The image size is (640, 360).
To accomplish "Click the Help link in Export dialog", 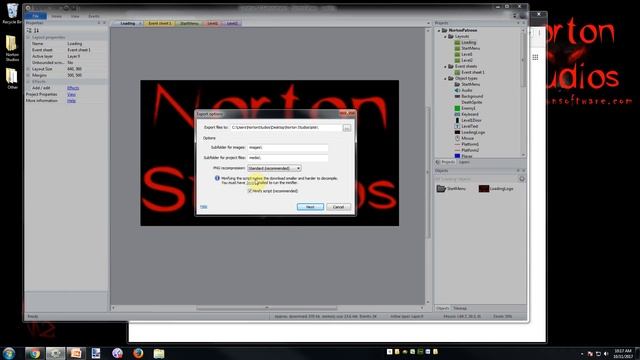I will click(204, 207).
